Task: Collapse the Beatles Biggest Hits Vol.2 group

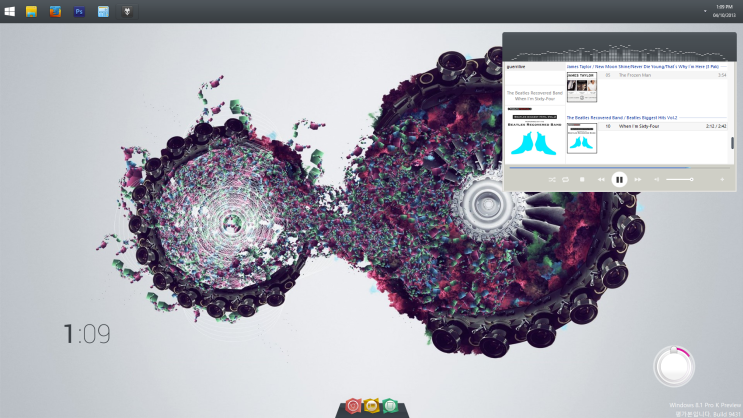Action: (622, 117)
